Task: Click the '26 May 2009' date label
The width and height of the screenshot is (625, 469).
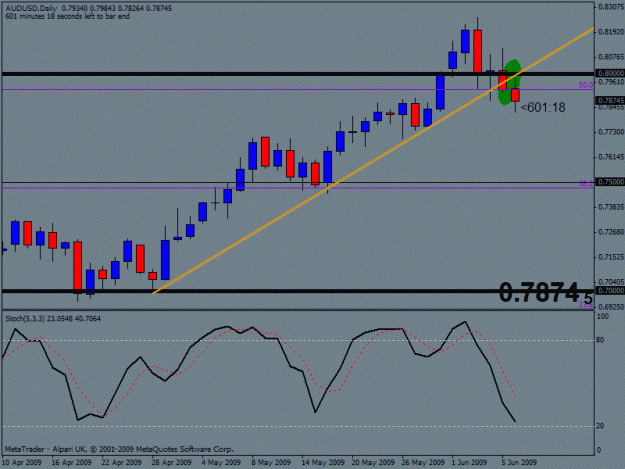Action: click(x=423, y=463)
